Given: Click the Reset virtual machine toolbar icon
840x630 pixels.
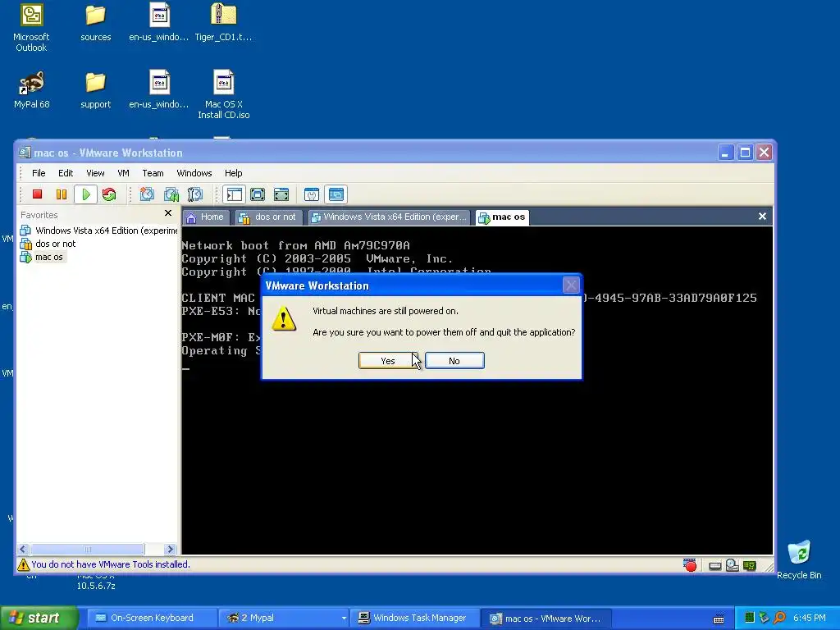Looking at the screenshot, I should (109, 194).
